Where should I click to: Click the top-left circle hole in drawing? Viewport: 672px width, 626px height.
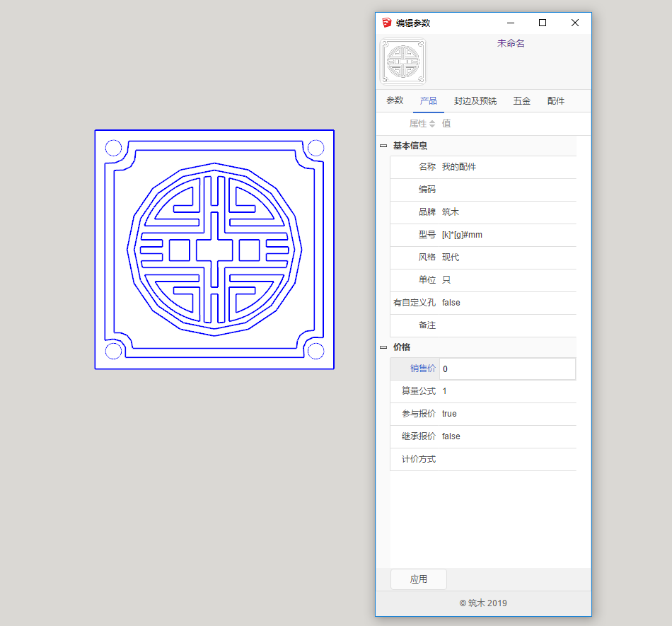113,148
